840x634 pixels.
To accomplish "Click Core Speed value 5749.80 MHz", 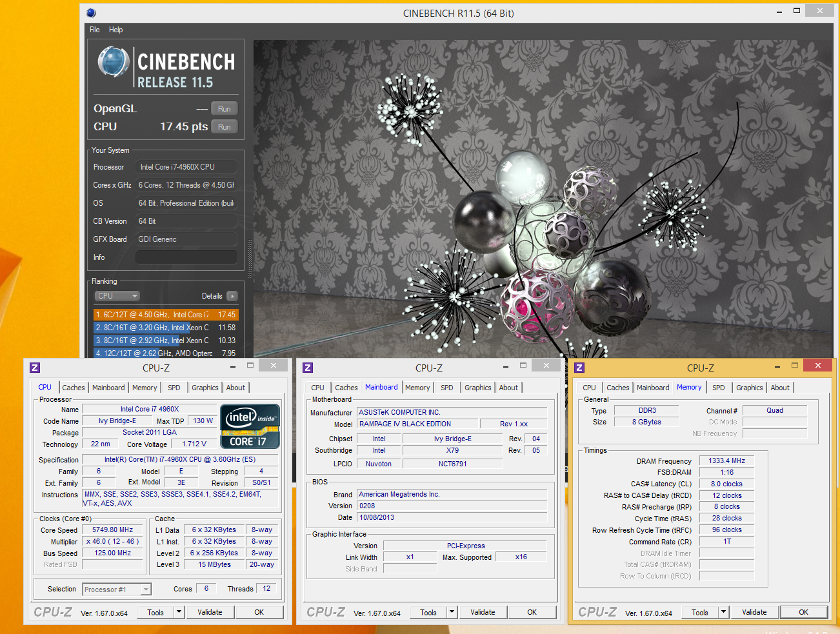I will point(112,530).
